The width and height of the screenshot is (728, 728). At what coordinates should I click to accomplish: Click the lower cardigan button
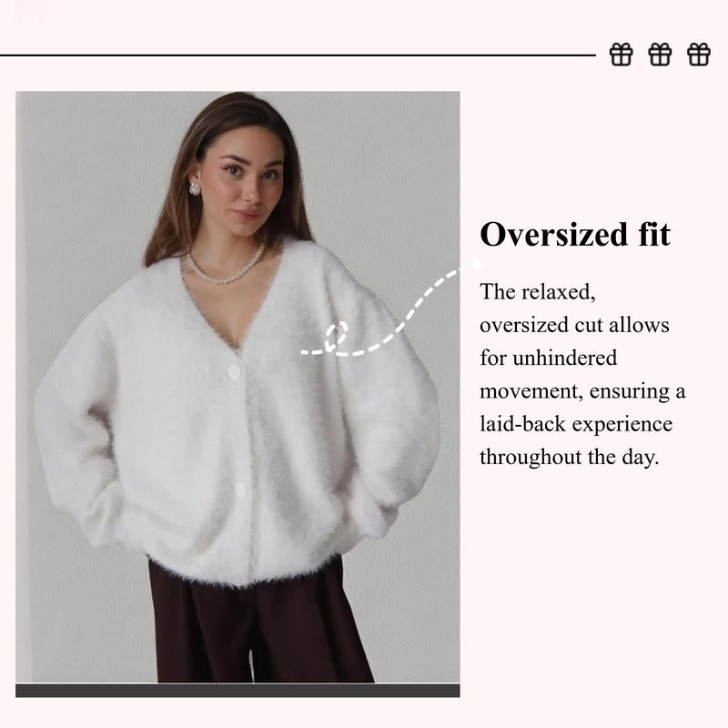coord(240,489)
